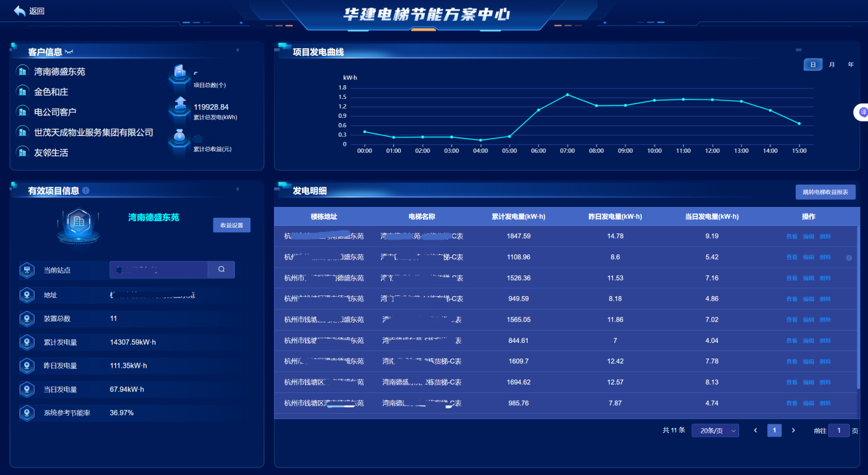
Task: Click the icon beside 当前站点 label
Action: (27, 270)
